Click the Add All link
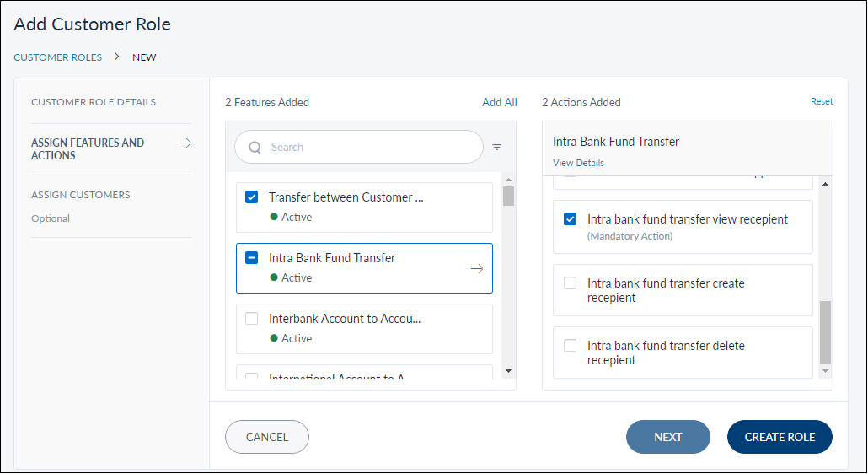 point(499,102)
